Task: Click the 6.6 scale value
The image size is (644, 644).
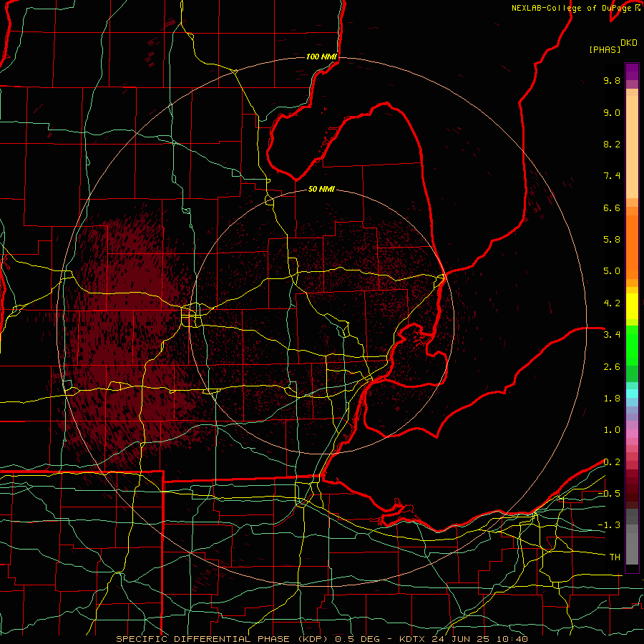Action: (x=612, y=208)
